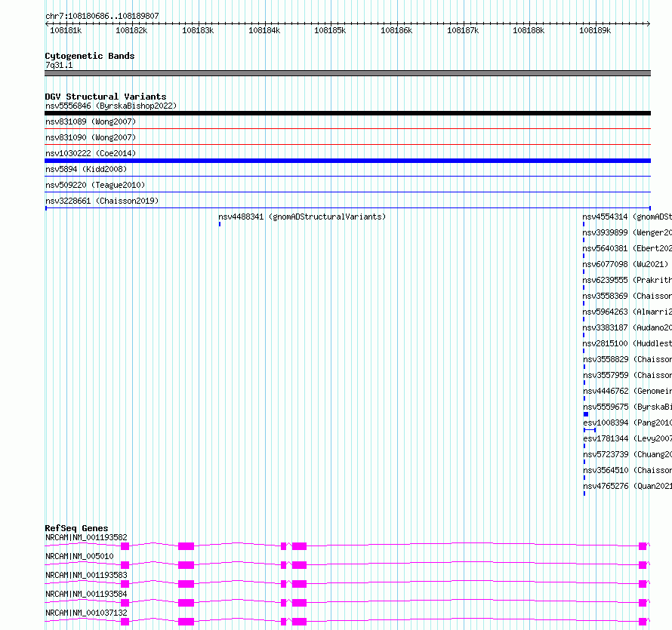
Task: Click the thick blue nsv1030222 variant bar
Action: pyautogui.click(x=347, y=161)
